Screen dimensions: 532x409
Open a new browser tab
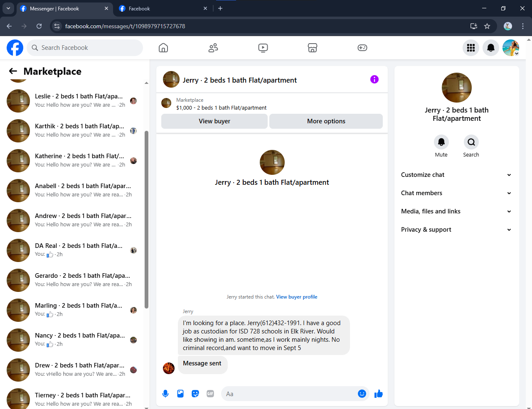[220, 8]
